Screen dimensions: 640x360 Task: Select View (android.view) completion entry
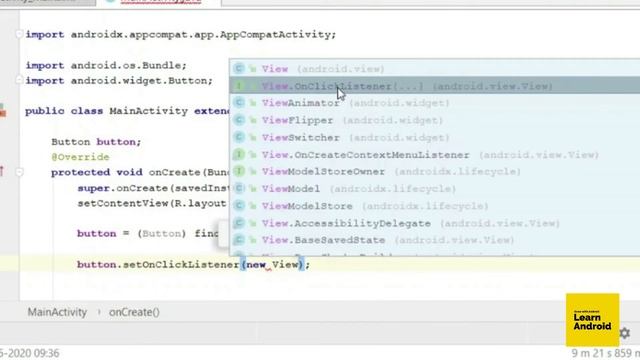point(434,69)
